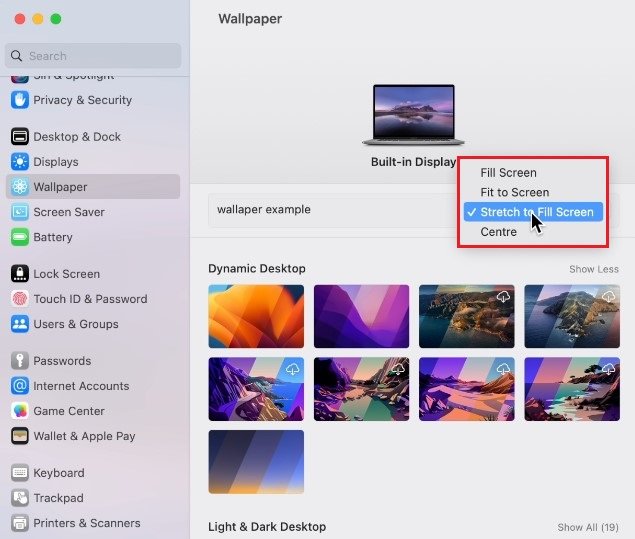Select the orange Ventura wallpaper thumbnail

coord(256,316)
